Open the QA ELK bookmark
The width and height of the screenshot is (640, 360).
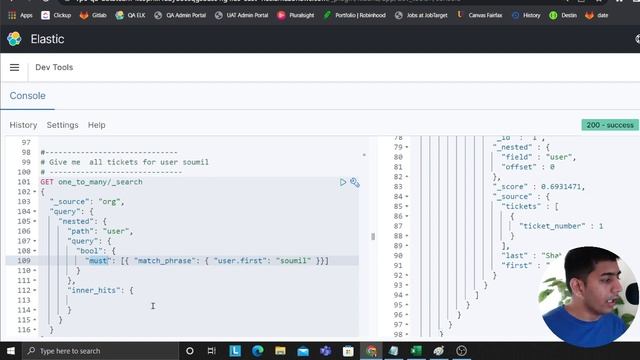130,15
